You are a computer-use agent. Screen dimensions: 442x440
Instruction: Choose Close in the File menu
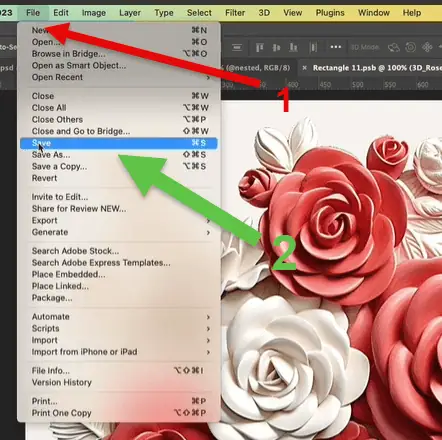click(x=119, y=96)
